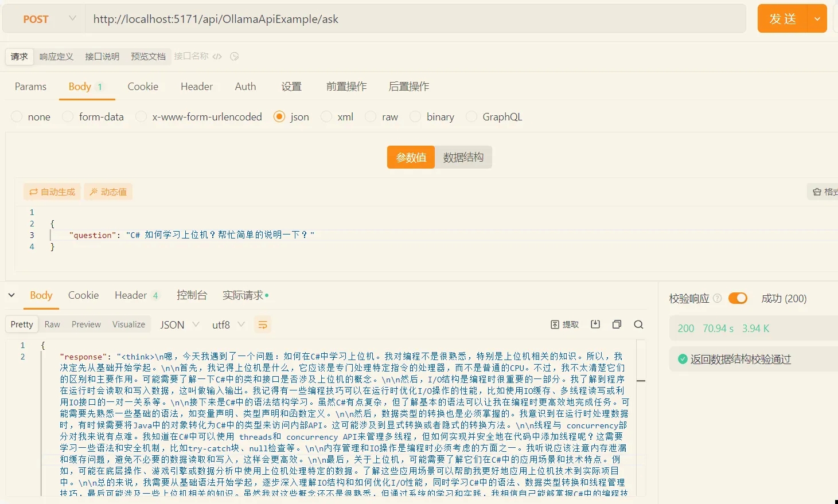The image size is (838, 504).
Task: Click the help icon beside 校验响应
Action: pyautogui.click(x=717, y=298)
